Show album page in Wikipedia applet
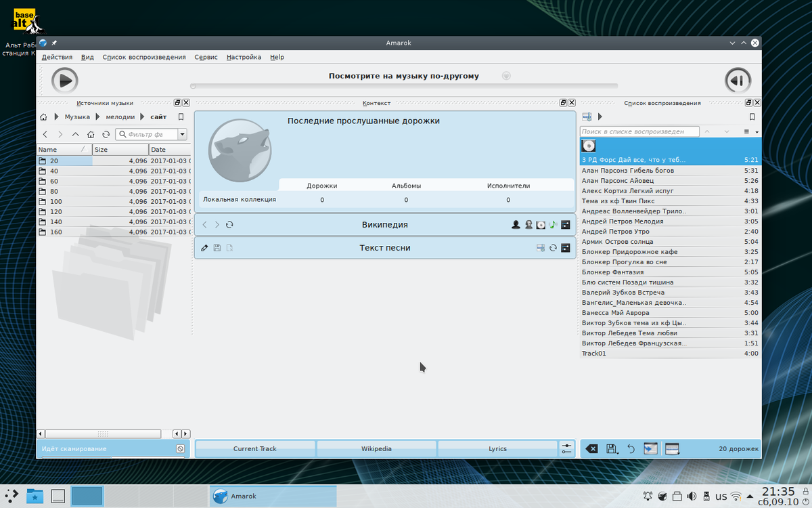Viewport: 812px width, 508px height. tap(541, 224)
